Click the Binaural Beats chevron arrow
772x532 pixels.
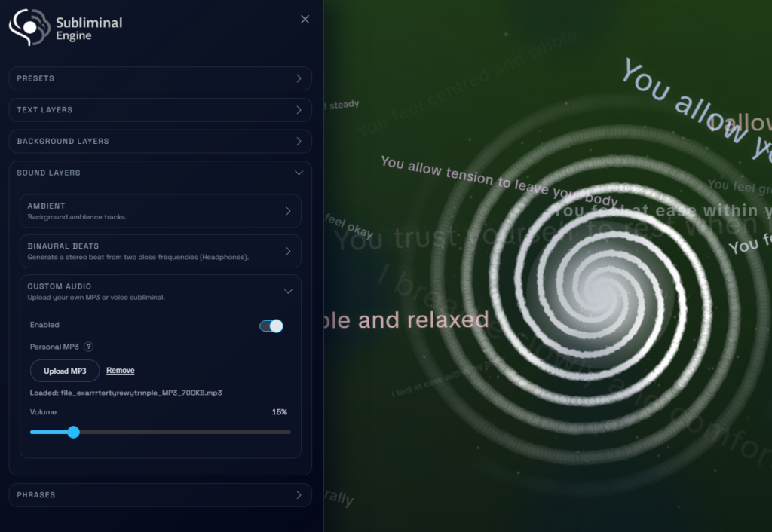coord(288,251)
